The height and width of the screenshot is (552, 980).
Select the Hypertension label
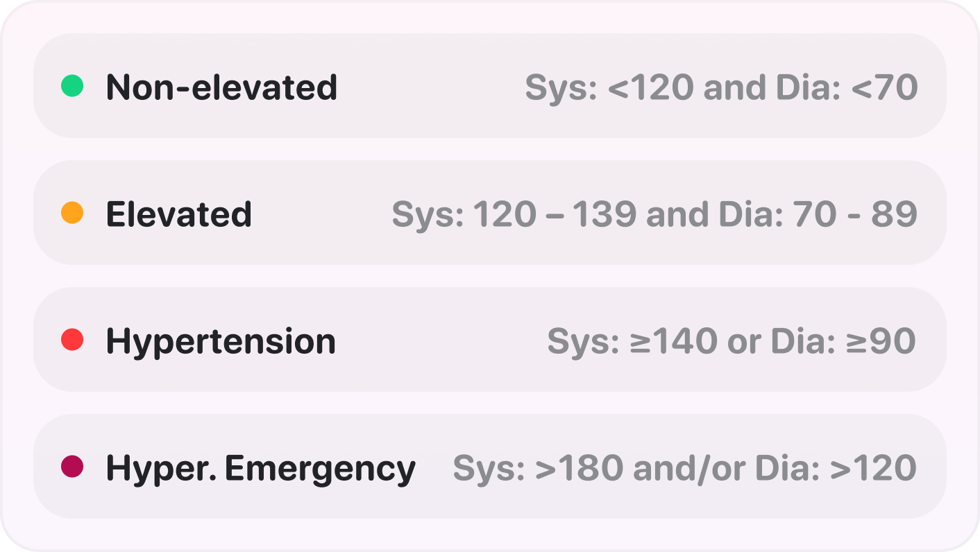coord(221,342)
